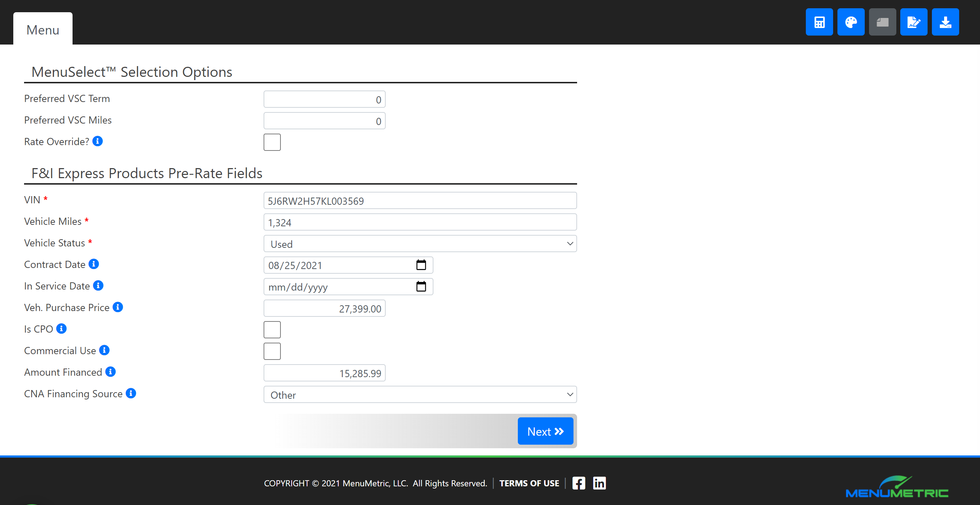Click the gray card icon button
This screenshot has height=505, width=980.
coord(882,22)
